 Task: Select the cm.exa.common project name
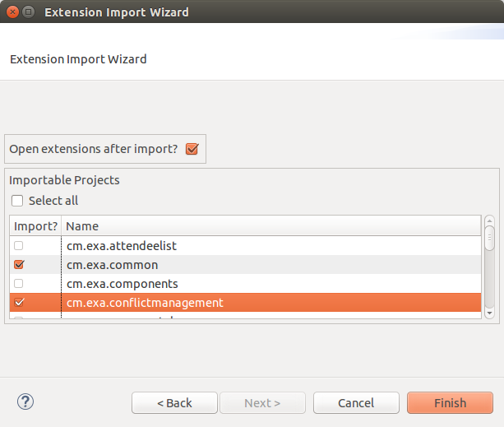click(x=112, y=265)
